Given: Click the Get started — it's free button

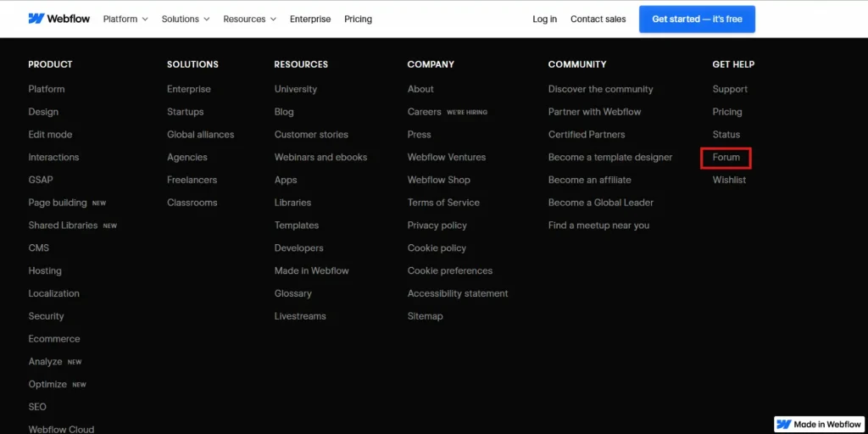Looking at the screenshot, I should pyautogui.click(x=697, y=19).
